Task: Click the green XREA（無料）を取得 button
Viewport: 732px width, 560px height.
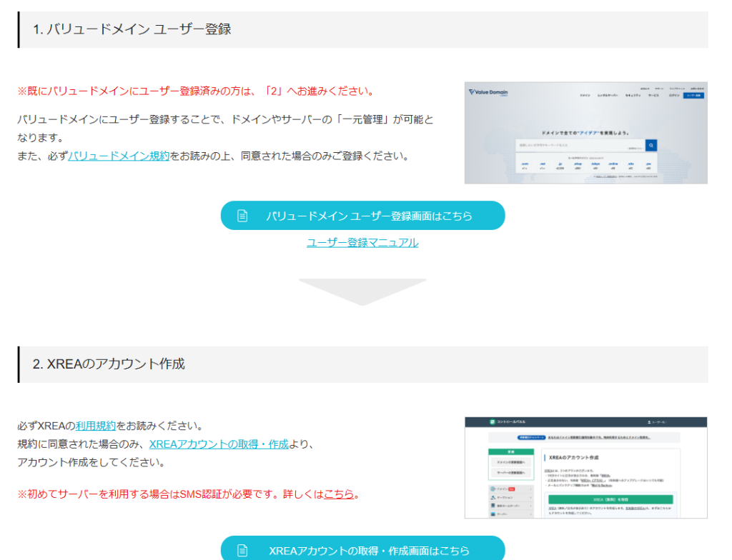Action: pyautogui.click(x=610, y=499)
